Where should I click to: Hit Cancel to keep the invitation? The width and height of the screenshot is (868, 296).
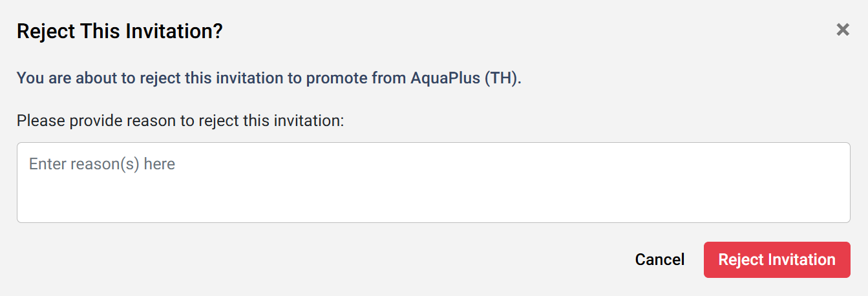click(x=659, y=260)
